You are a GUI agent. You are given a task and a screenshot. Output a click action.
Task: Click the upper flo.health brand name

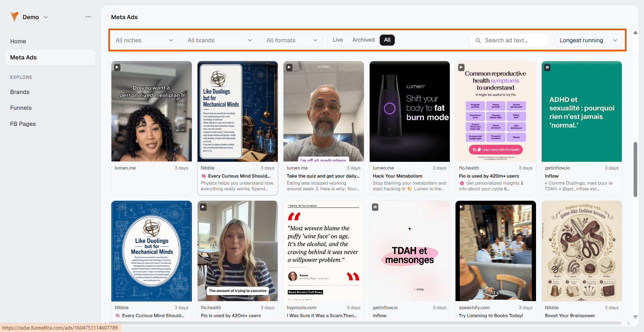pos(469,168)
